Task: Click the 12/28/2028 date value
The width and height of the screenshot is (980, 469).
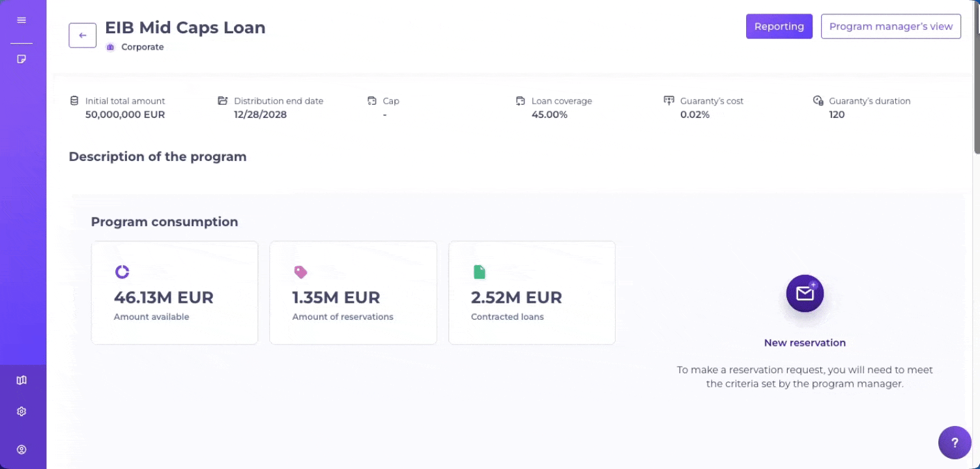Action: 261,115
